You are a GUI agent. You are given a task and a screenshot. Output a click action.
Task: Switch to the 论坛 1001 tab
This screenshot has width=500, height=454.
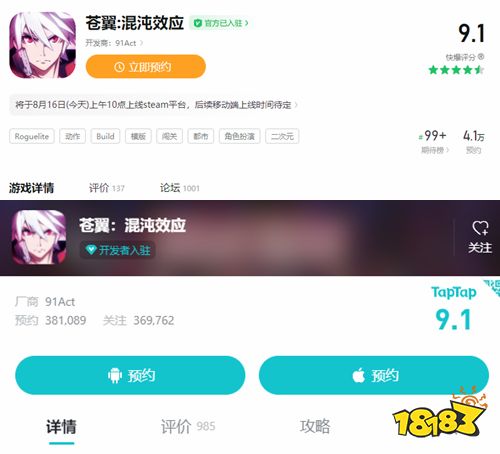click(x=180, y=188)
